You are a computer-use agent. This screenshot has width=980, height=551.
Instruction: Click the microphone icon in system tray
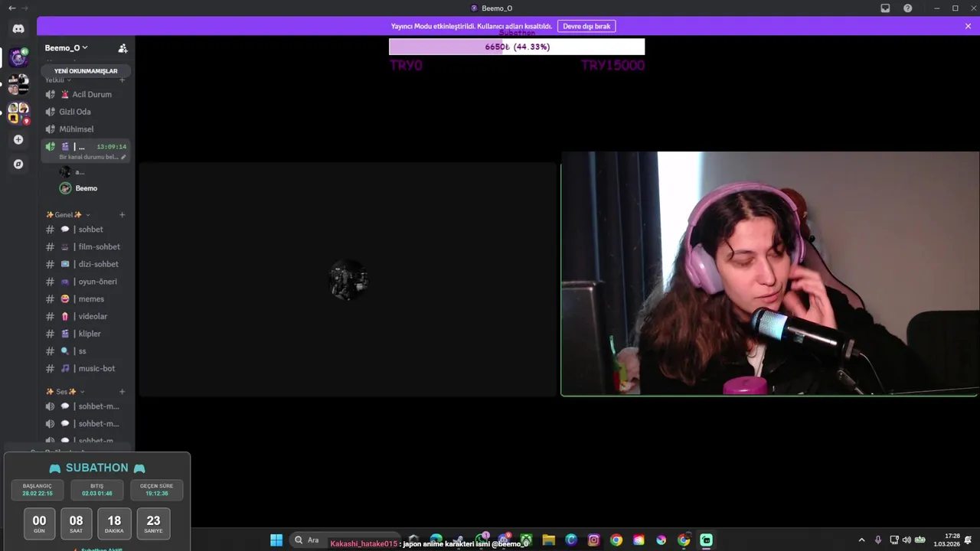(x=878, y=540)
